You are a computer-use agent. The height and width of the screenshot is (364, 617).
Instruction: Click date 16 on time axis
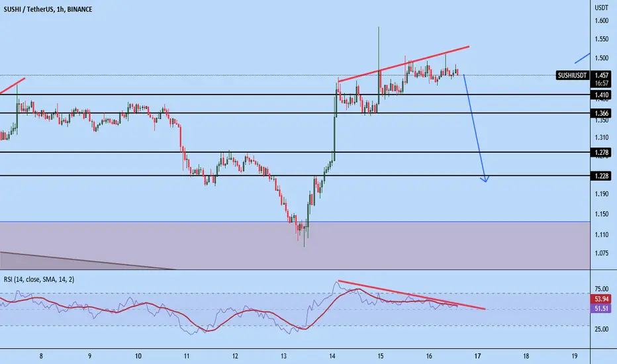(x=429, y=356)
